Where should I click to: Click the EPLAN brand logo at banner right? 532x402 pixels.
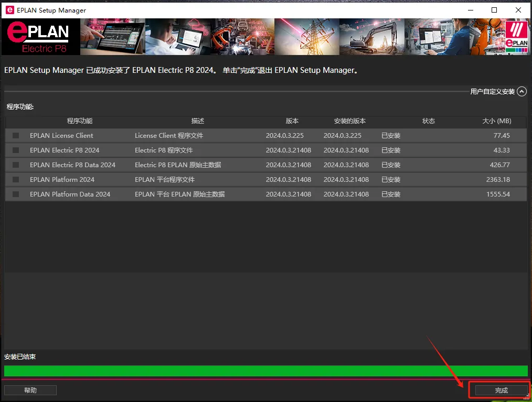click(x=516, y=37)
